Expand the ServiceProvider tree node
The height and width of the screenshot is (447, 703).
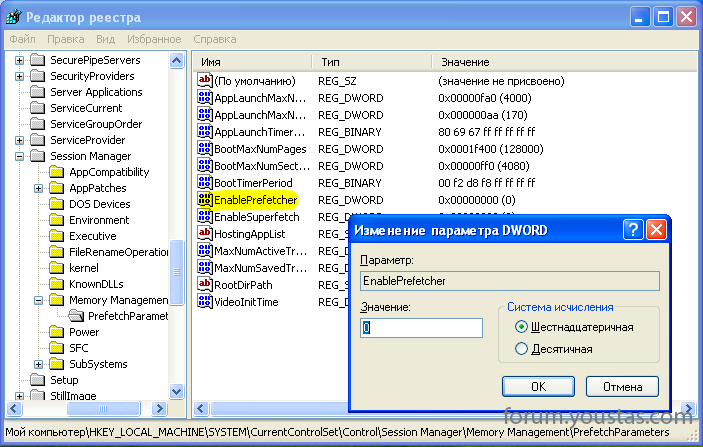[19, 140]
